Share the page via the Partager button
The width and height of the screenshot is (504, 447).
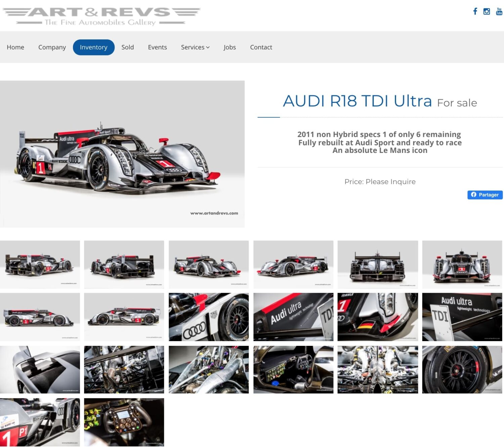pos(485,195)
